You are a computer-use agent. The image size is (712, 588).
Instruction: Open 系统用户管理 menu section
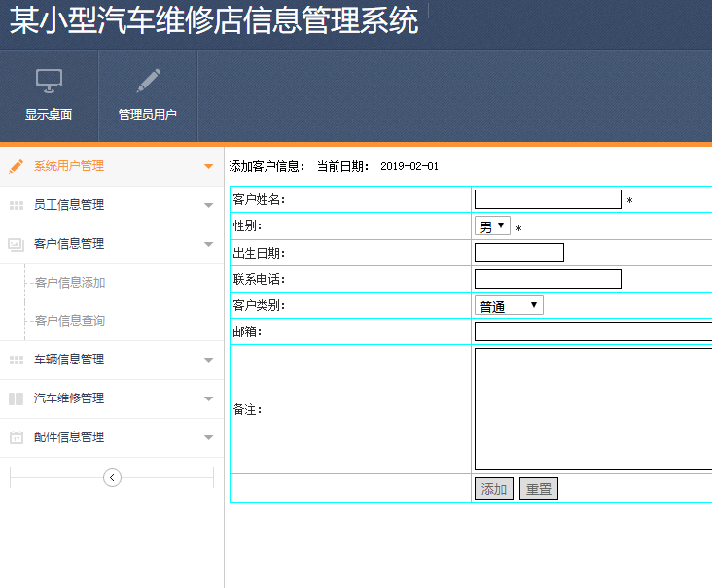click(x=112, y=166)
